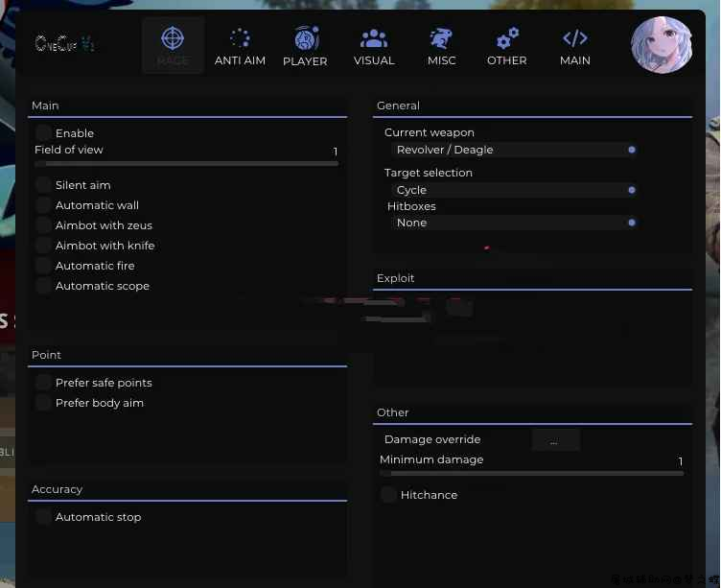Open the Revolver / Deagle weapon dropdown

[x=514, y=150]
